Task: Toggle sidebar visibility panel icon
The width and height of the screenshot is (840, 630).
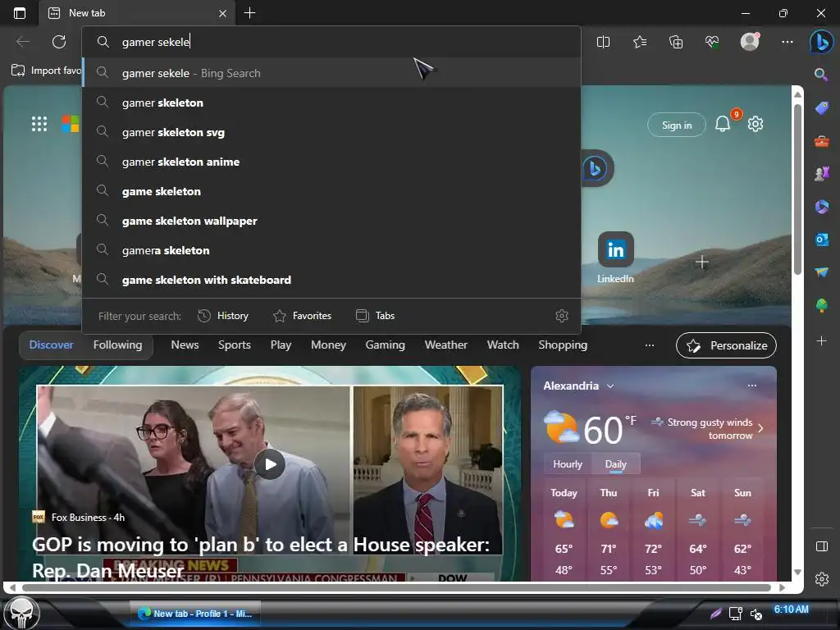Action: pyautogui.click(x=821, y=546)
